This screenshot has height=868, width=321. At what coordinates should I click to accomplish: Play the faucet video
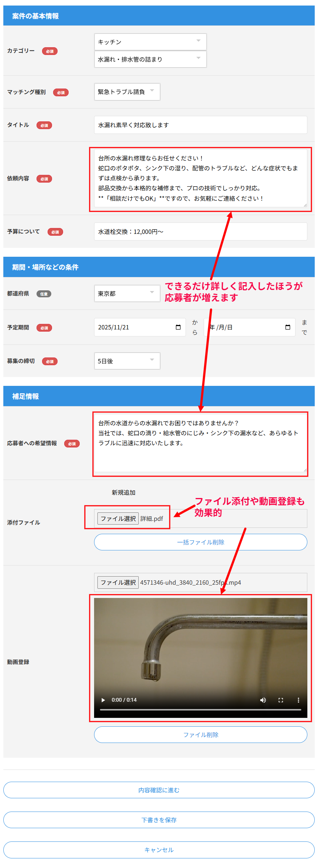[103, 700]
